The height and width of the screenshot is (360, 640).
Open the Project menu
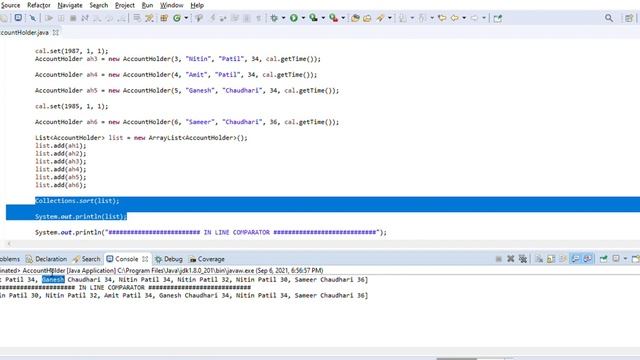[x=125, y=5]
